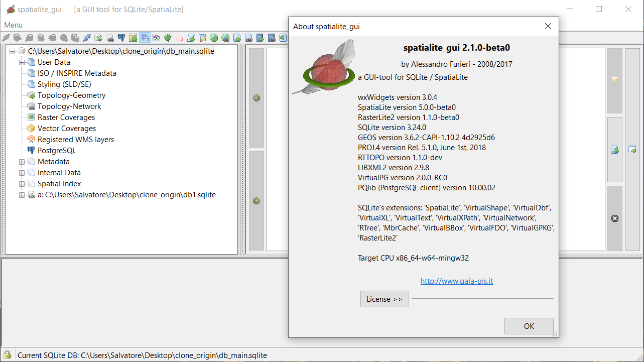Image resolution: width=644 pixels, height=362 pixels.
Task: Open the Menu in the menu bar
Action: (14, 25)
